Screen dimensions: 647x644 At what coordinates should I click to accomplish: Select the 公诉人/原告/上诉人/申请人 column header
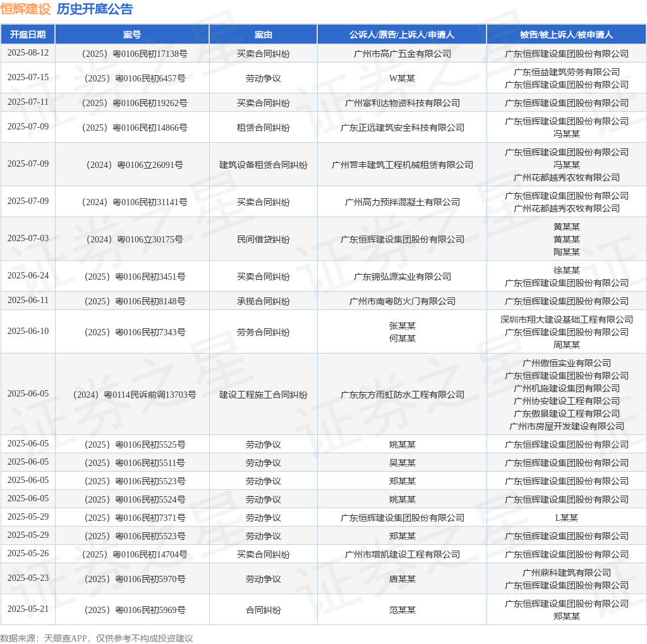coord(402,35)
